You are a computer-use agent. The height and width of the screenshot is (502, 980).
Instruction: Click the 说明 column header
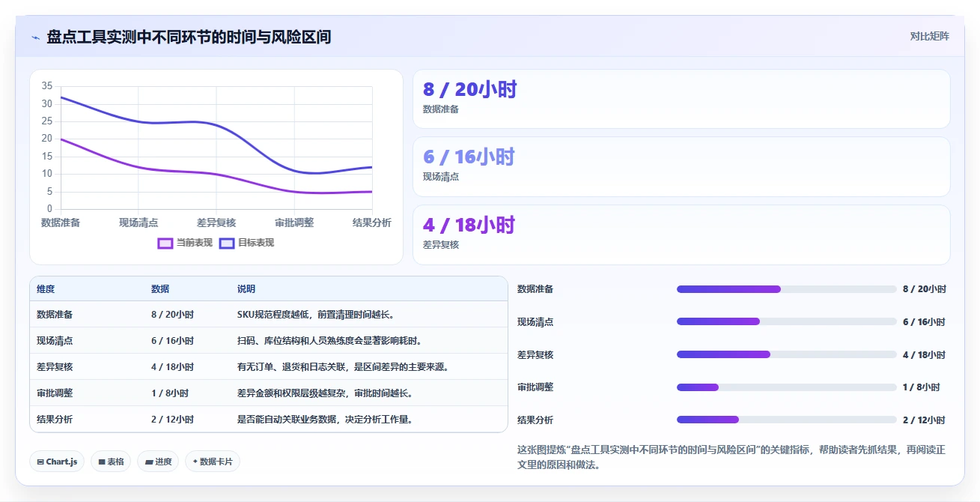pyautogui.click(x=246, y=289)
